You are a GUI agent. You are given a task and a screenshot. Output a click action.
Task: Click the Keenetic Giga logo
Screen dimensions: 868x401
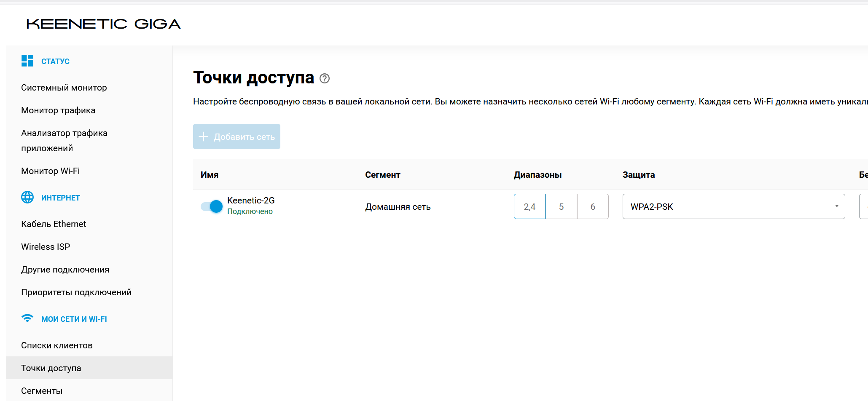(103, 24)
